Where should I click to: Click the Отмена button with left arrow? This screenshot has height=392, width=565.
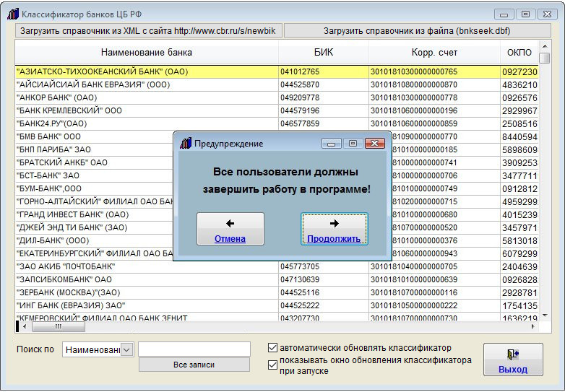(230, 230)
